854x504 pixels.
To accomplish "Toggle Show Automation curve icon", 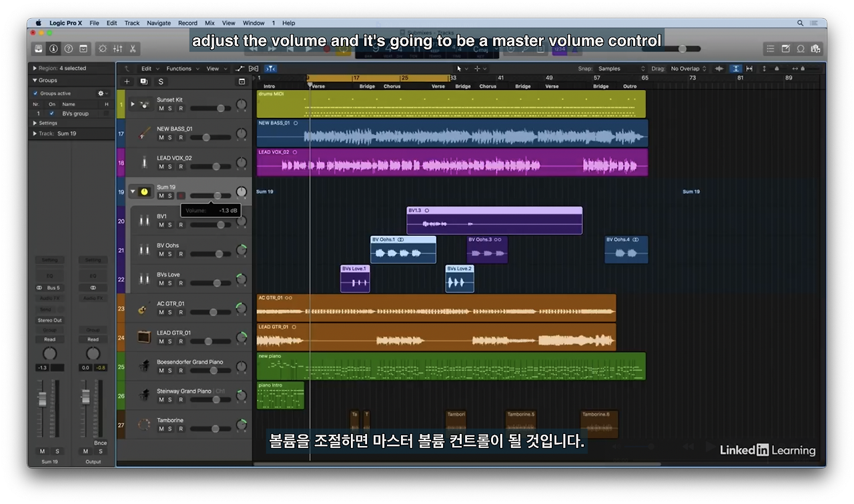I will [x=240, y=69].
